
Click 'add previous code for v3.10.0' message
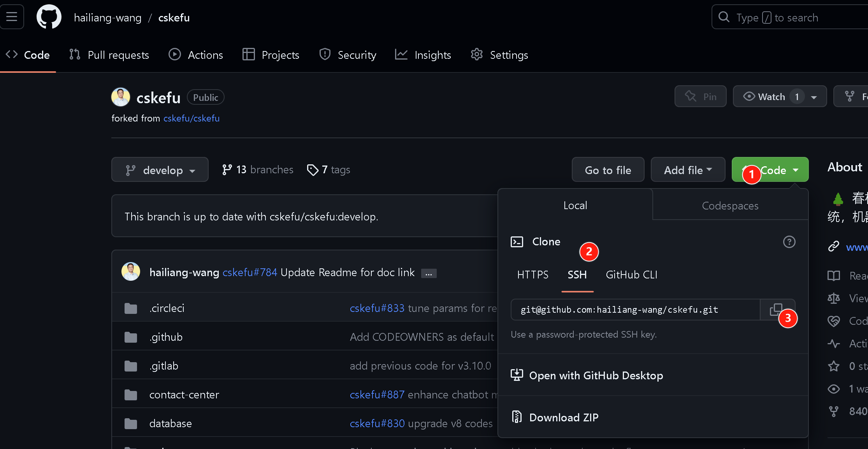tap(420, 366)
